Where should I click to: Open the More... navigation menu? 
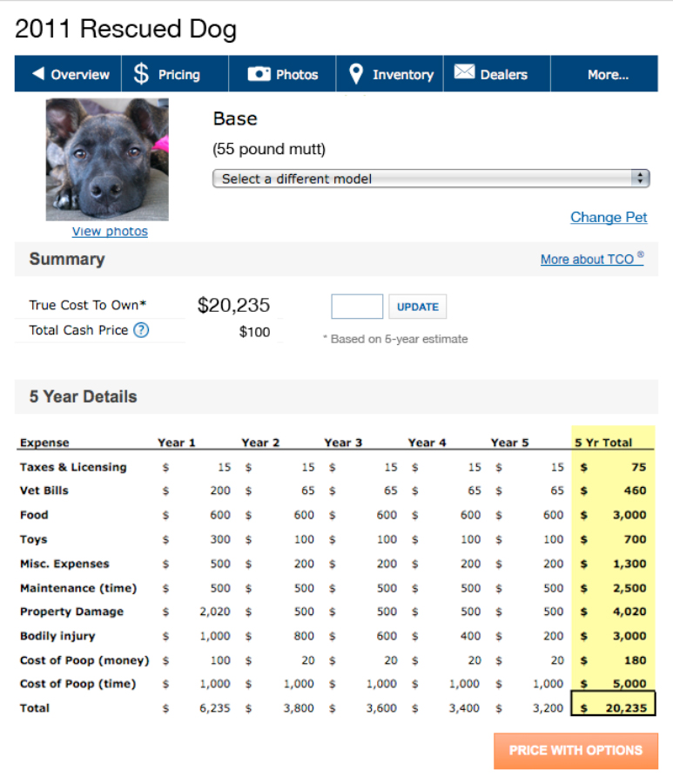pos(607,74)
